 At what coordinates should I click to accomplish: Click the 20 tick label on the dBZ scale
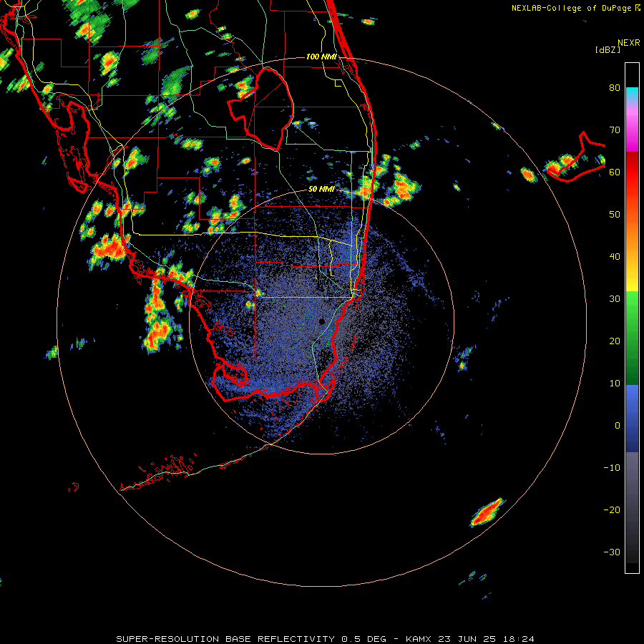[615, 341]
